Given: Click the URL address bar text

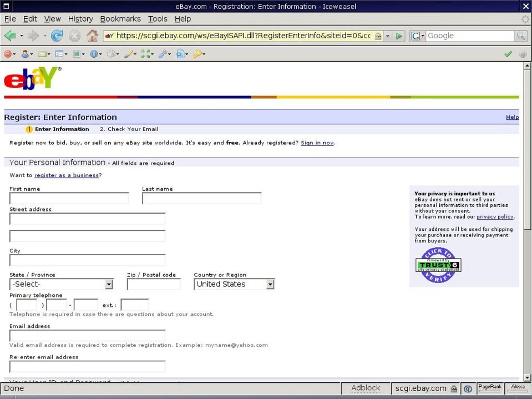Looking at the screenshot, I should coord(244,36).
